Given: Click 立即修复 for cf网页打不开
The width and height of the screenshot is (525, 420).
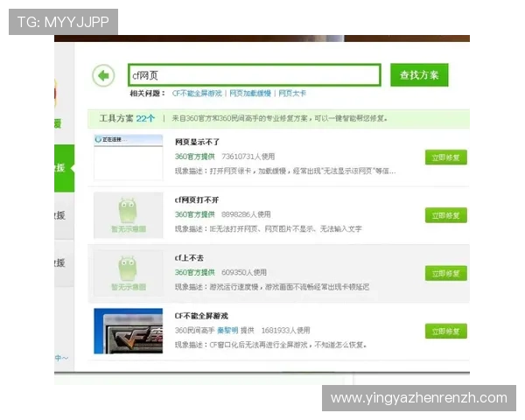Looking at the screenshot, I should click(x=446, y=215).
